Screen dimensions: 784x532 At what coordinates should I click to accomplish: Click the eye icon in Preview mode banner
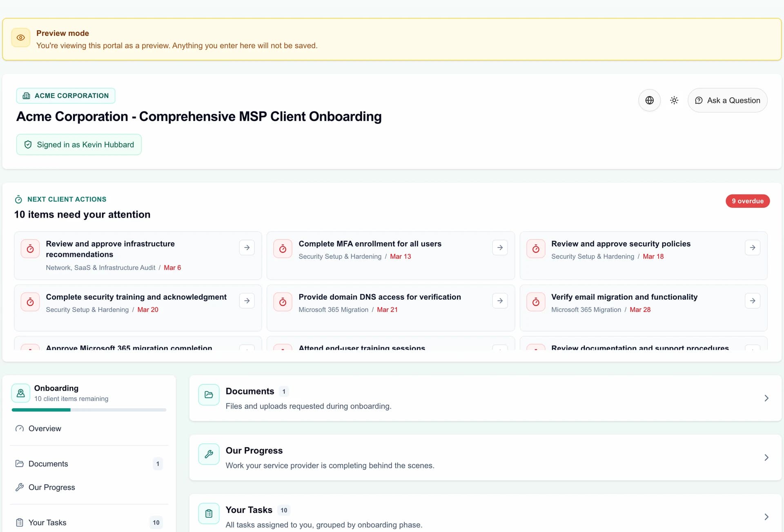tap(21, 38)
